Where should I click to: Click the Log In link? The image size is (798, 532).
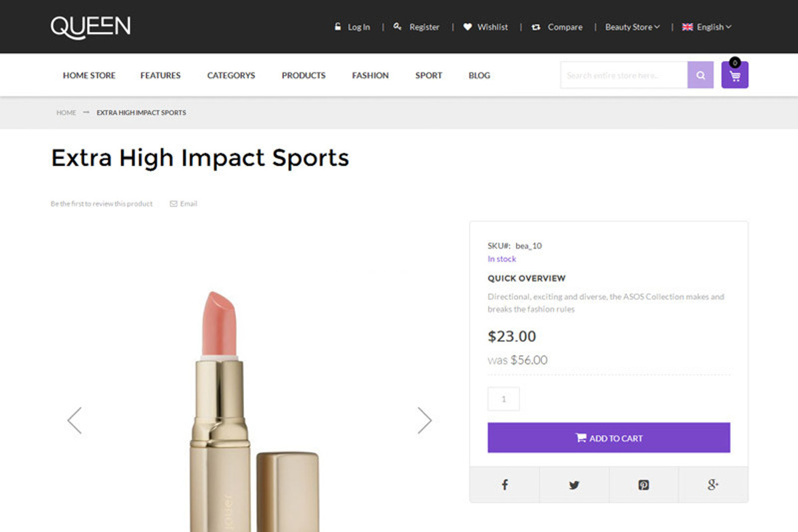[x=352, y=27]
